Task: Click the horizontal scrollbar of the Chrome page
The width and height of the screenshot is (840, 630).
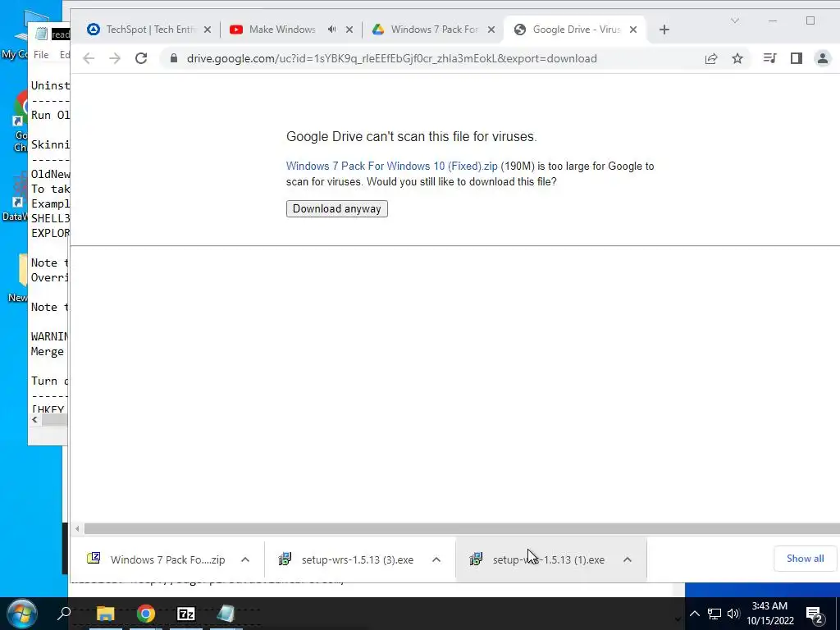Action: click(x=462, y=529)
